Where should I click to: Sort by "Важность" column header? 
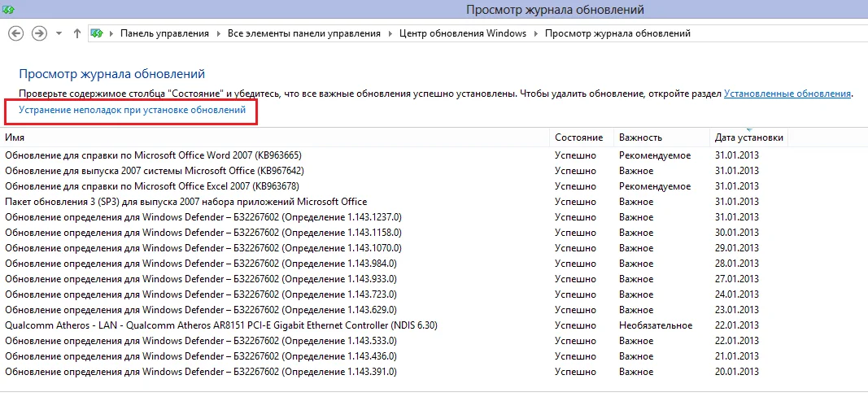coord(661,137)
